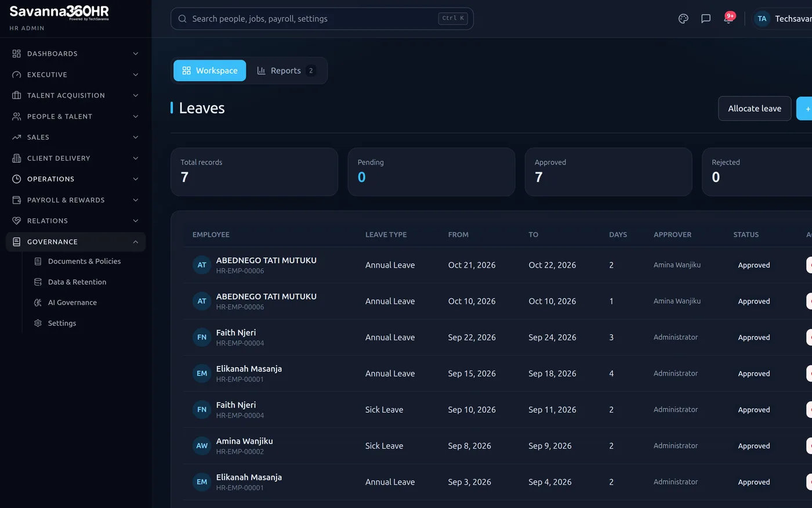Click the Talent Acquisition briefcase icon
The height and width of the screenshot is (508, 812).
[x=16, y=95]
